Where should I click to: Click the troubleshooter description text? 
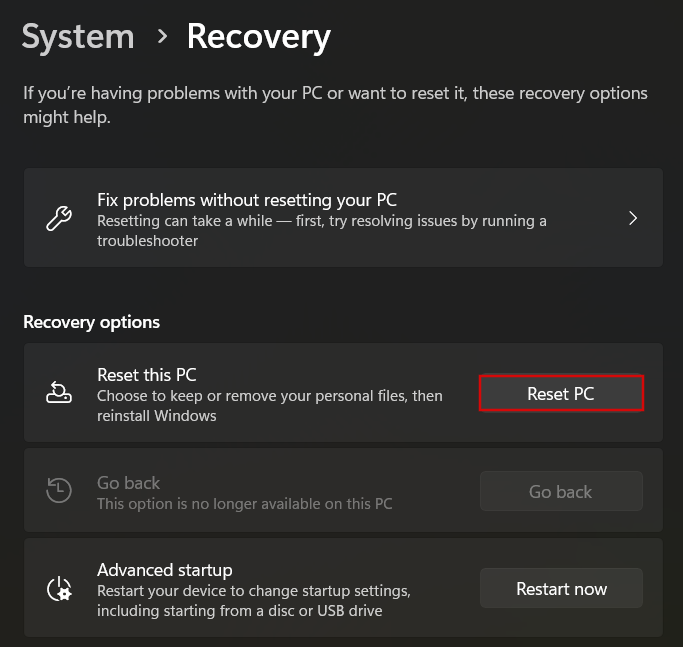pos(322,231)
